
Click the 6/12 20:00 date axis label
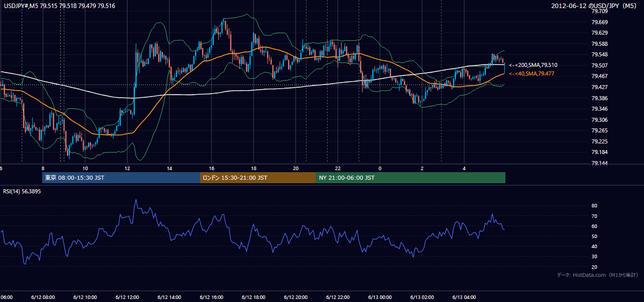coord(295,297)
